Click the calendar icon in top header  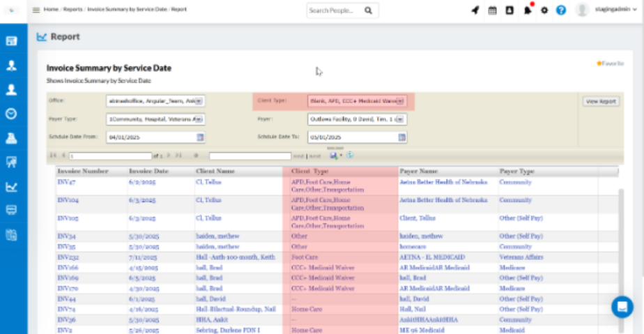(x=492, y=10)
